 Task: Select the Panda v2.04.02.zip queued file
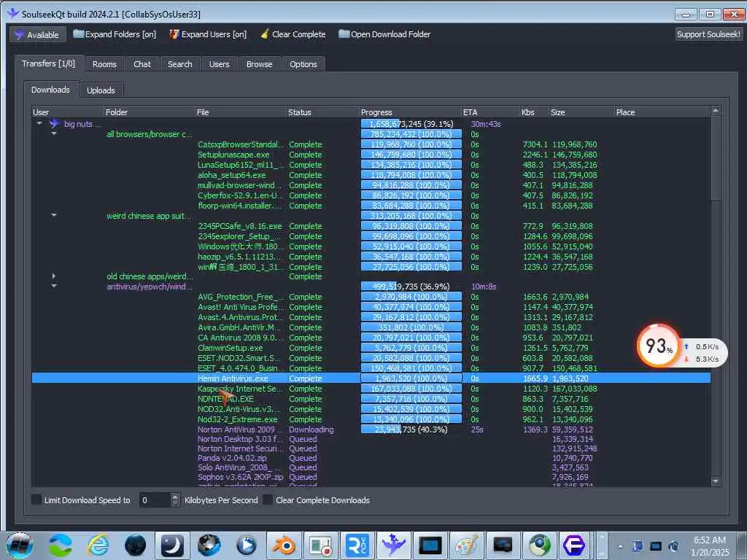[371, 458]
